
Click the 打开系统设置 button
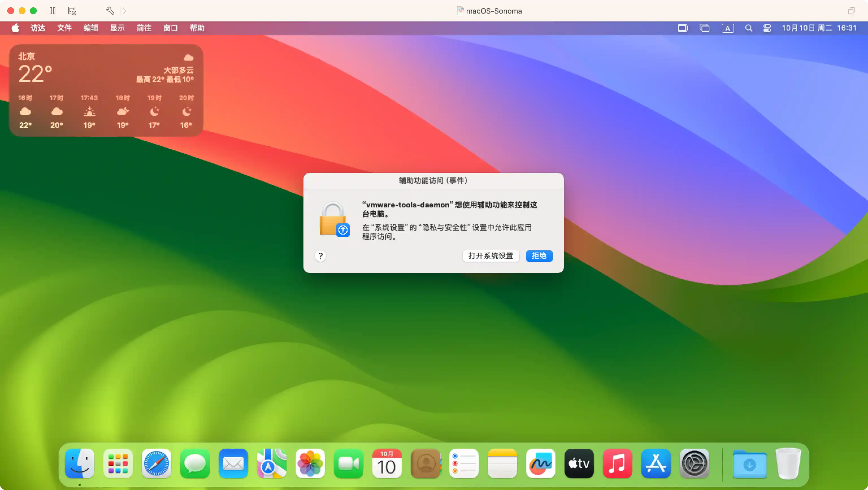(491, 256)
